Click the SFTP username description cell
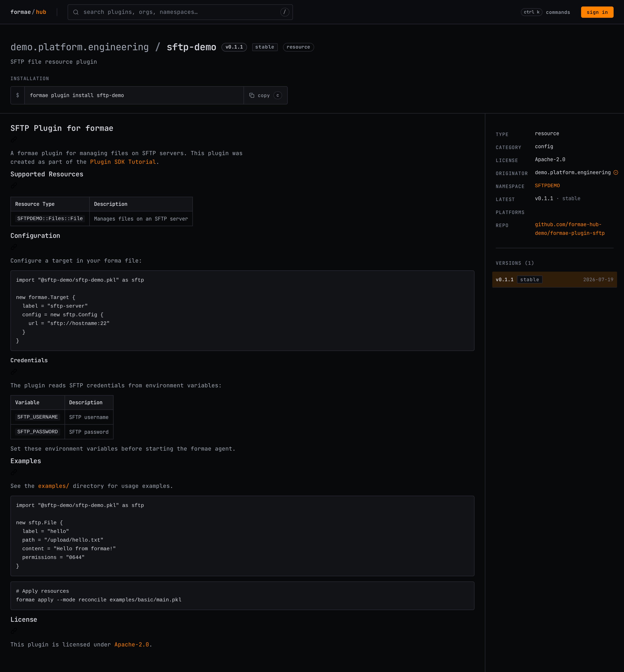The width and height of the screenshot is (624, 672). click(89, 417)
